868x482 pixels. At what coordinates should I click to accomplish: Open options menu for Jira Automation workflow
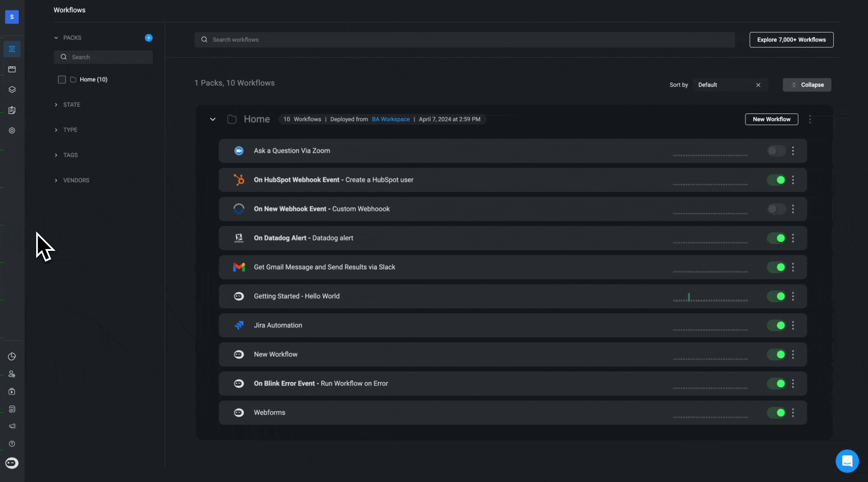pos(793,325)
